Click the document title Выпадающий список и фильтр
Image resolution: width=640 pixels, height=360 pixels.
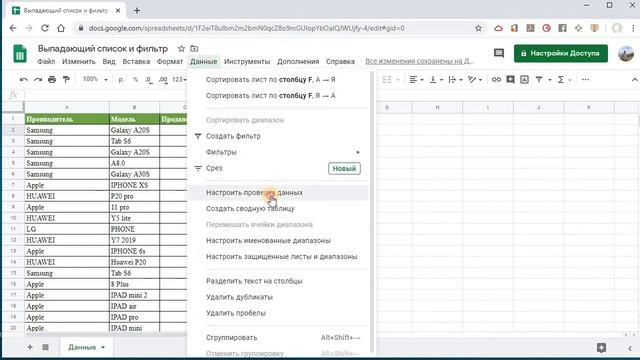(x=103, y=49)
